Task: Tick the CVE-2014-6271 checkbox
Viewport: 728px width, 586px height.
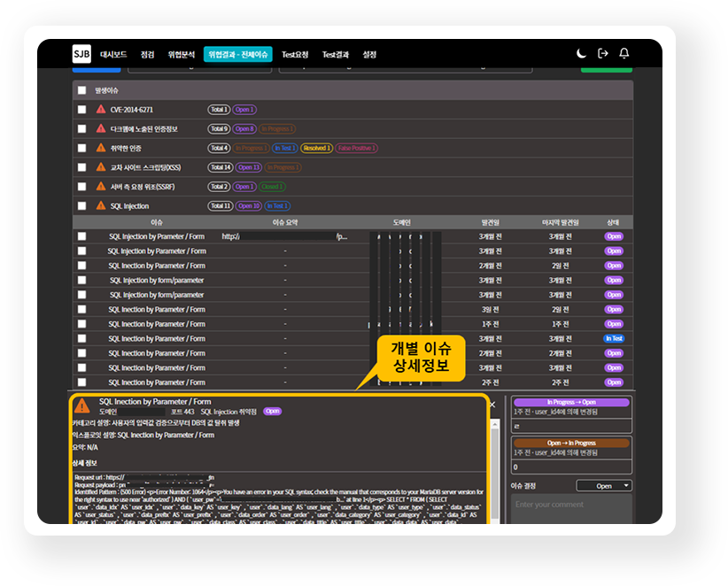Action: pos(81,110)
